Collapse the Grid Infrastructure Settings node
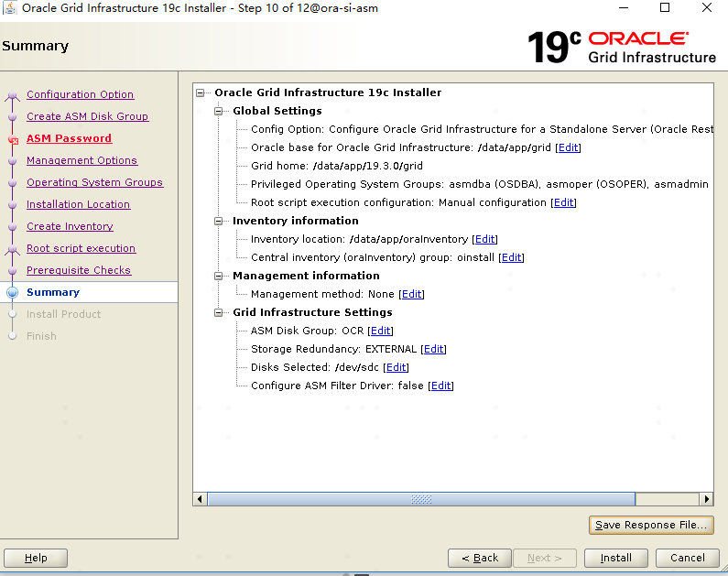This screenshot has width=728, height=576. pyautogui.click(x=218, y=313)
